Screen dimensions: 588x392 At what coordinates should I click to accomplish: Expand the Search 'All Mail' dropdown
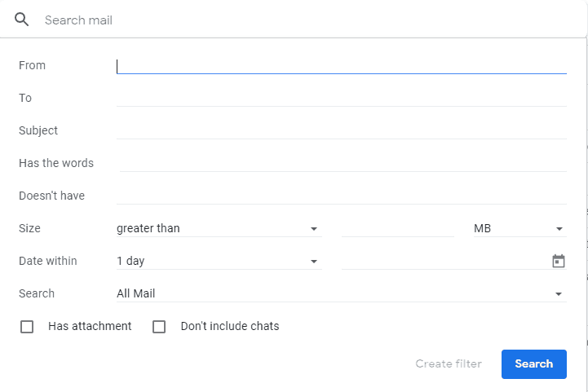coord(341,293)
